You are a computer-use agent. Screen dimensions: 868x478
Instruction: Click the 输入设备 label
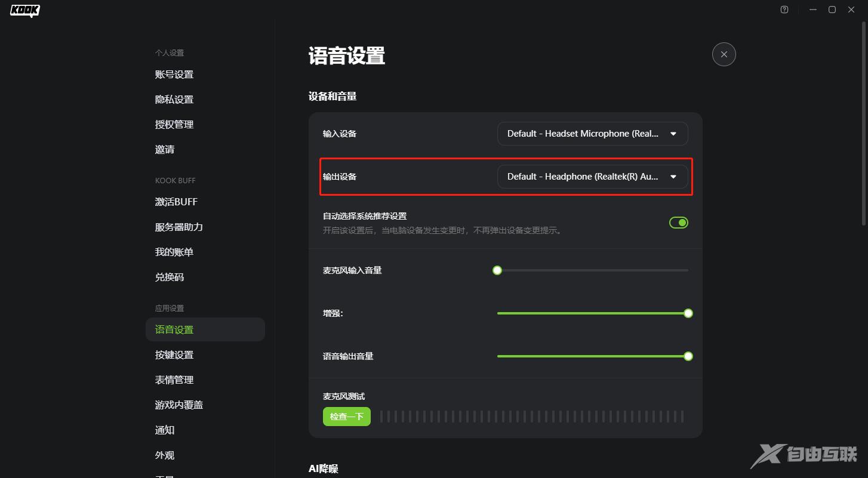(x=340, y=134)
